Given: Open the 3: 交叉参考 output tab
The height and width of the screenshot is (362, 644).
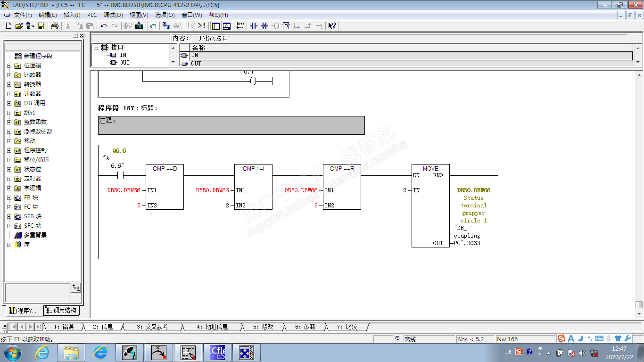Looking at the screenshot, I should click(x=152, y=327).
